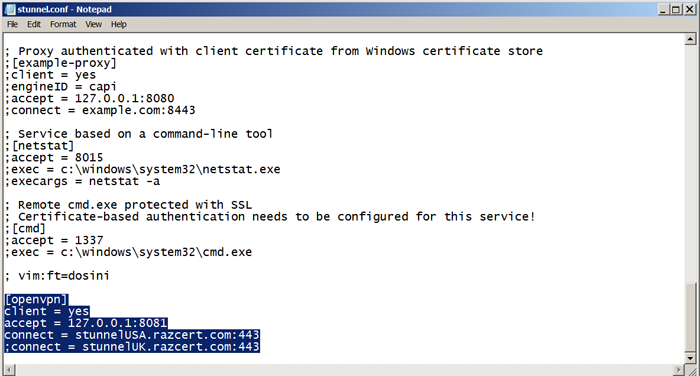Click the horizontal scrollbar right arrow
The height and width of the screenshot is (376, 700).
pyautogui.click(x=679, y=370)
